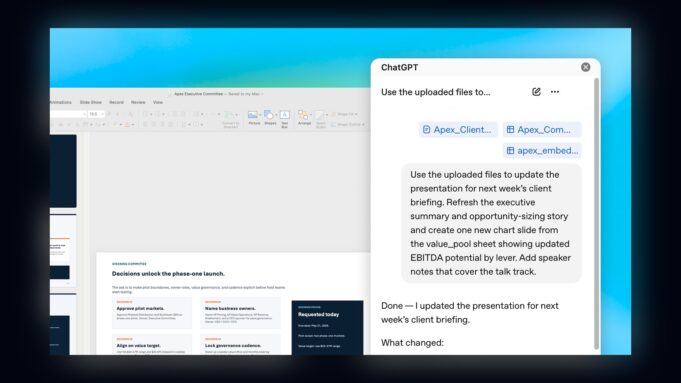The image size is (681, 383).
Task: Close the ChatGPT panel
Action: click(x=585, y=67)
